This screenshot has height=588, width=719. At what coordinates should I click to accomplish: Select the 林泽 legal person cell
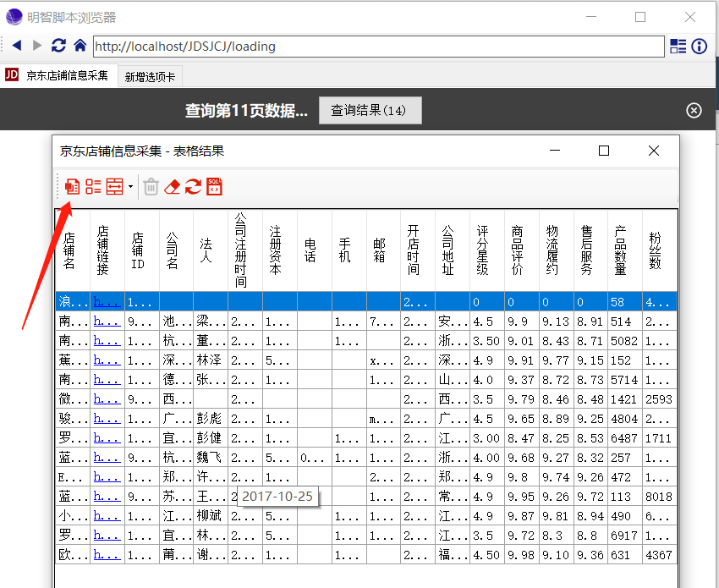coord(211,360)
